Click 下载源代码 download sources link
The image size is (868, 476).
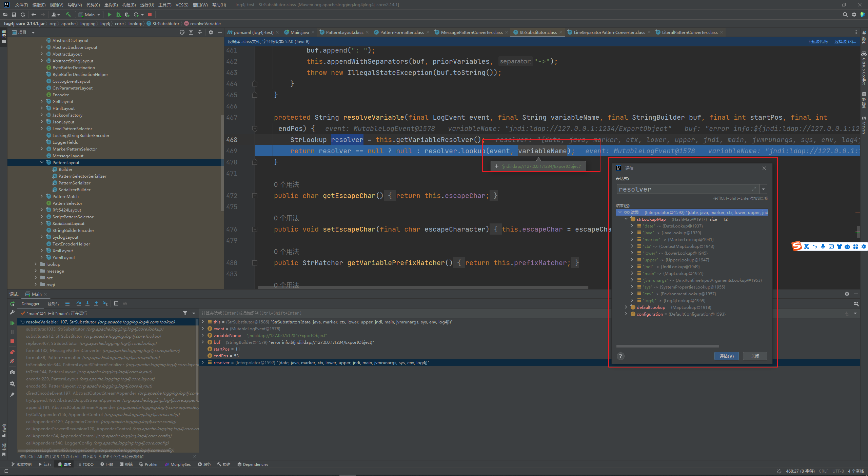coord(817,41)
